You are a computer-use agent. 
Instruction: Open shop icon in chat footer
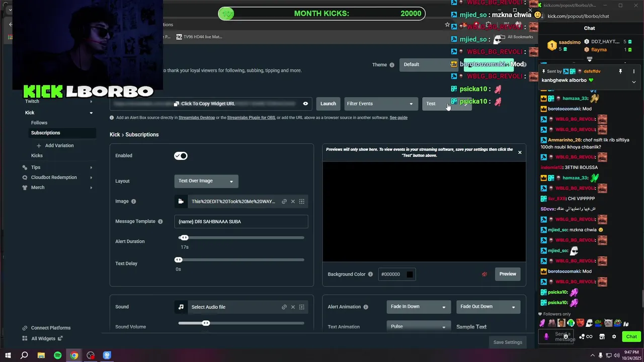coord(602,337)
